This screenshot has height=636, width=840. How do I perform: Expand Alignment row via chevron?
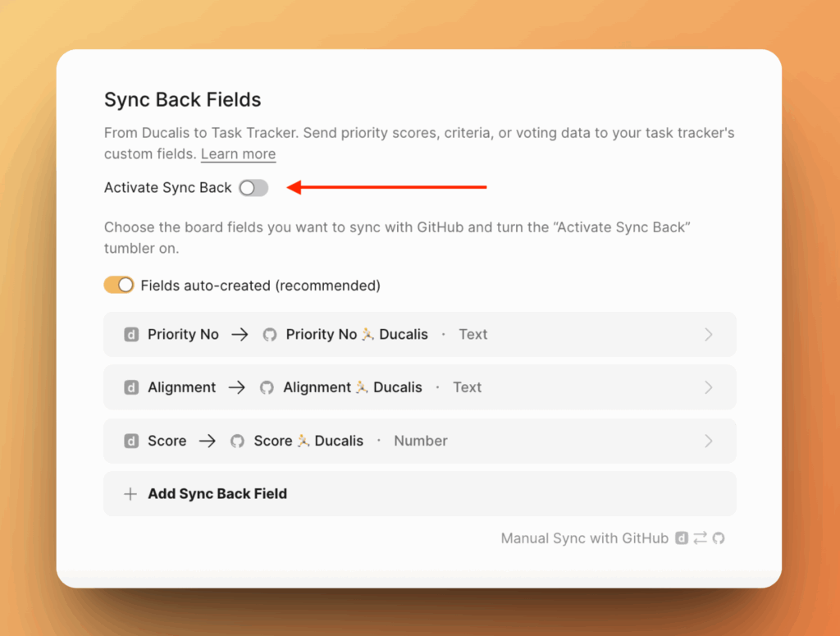709,388
